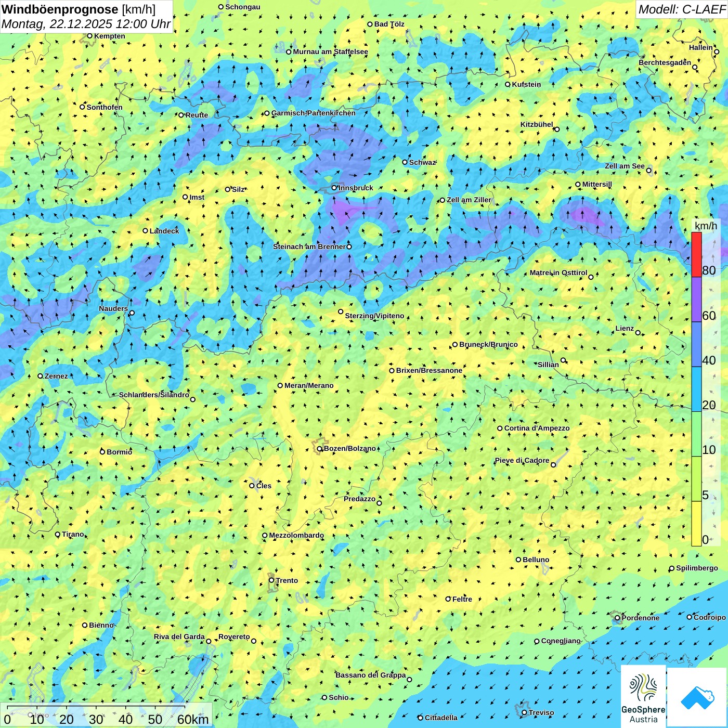
Task: Click the Tirano city label
Action: [73, 534]
